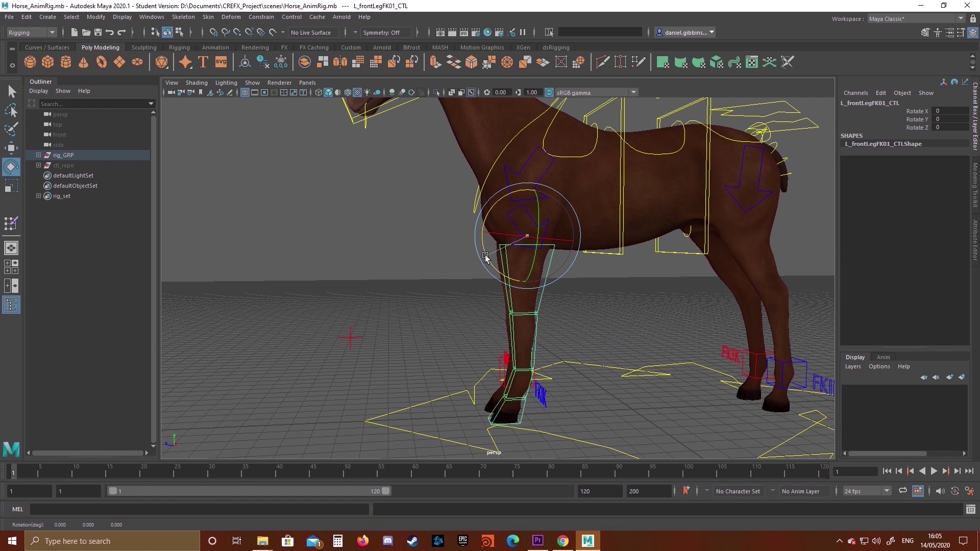The width and height of the screenshot is (980, 551).
Task: Toggle timeline audio mute speaker
Action: point(940,491)
